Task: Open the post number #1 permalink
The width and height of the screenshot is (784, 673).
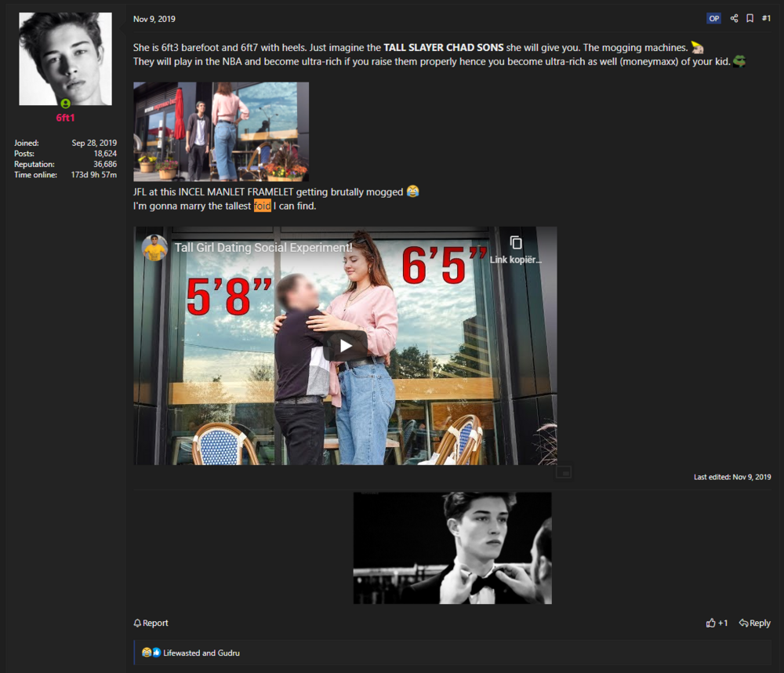Action: click(766, 19)
